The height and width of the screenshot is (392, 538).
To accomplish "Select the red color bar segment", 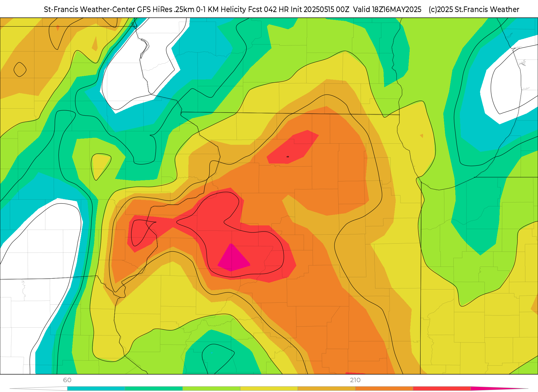I will (442, 388).
